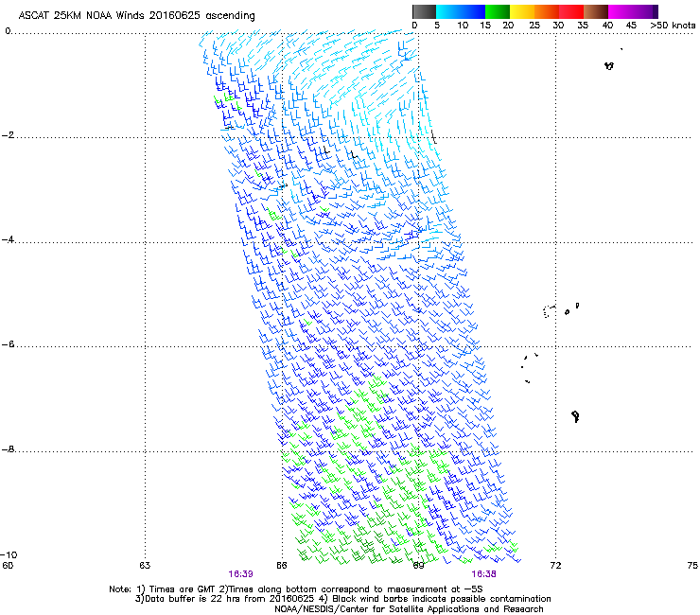Click the '>50 knots' legend label
This screenshot has width=700, height=615.
pos(673,26)
